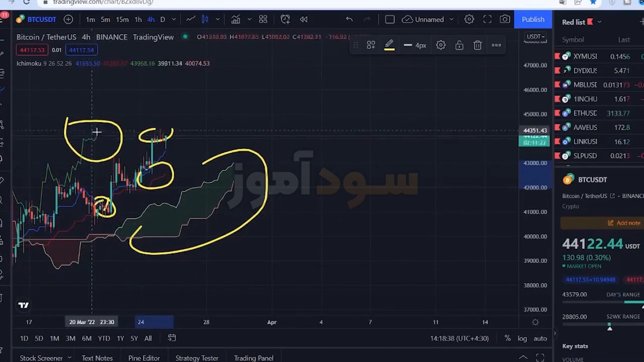Select the XYMUSI watchlist row
This screenshot has width=644, height=362.
(599, 56)
